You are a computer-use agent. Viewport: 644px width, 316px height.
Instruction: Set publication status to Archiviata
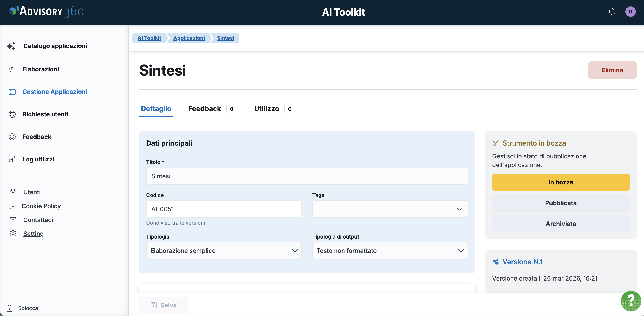561,224
